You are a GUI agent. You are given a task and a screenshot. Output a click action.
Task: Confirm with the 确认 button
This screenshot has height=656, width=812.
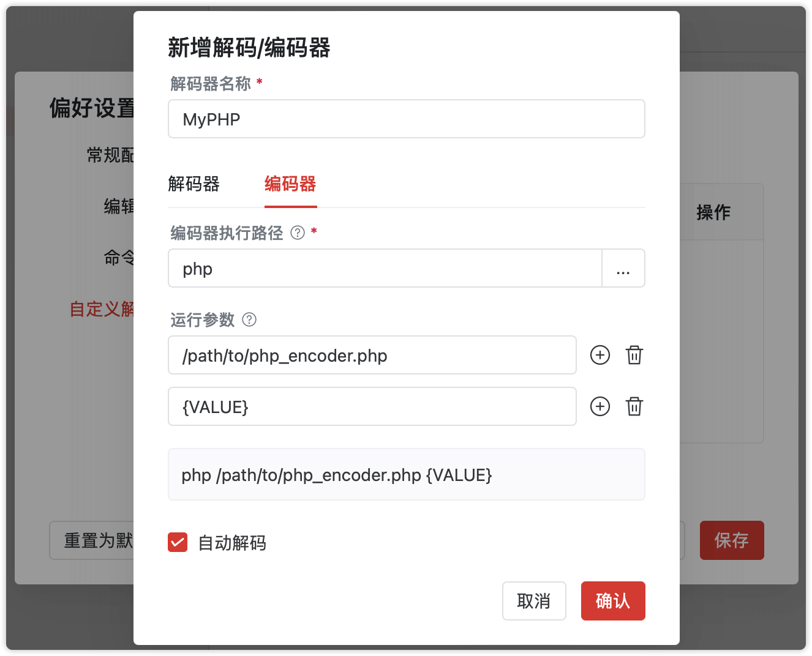[x=613, y=601]
